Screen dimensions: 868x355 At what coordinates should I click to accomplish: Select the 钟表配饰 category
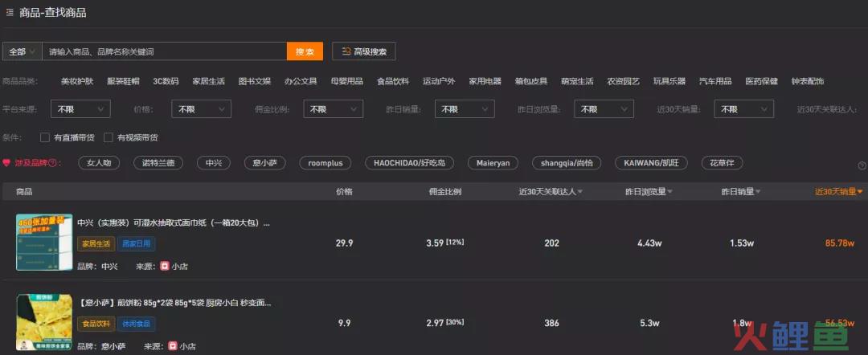(808, 81)
